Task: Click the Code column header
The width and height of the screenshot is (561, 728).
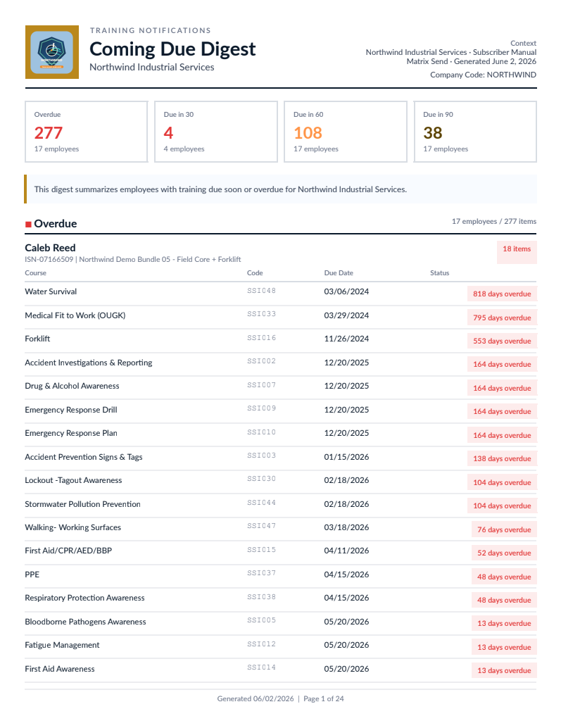Action: tap(255, 273)
